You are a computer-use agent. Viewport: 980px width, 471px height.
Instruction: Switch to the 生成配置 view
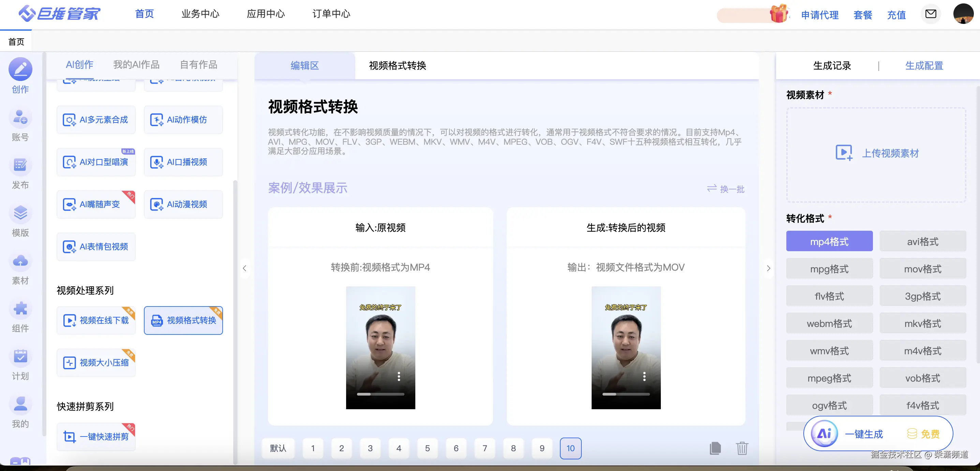[x=924, y=66]
